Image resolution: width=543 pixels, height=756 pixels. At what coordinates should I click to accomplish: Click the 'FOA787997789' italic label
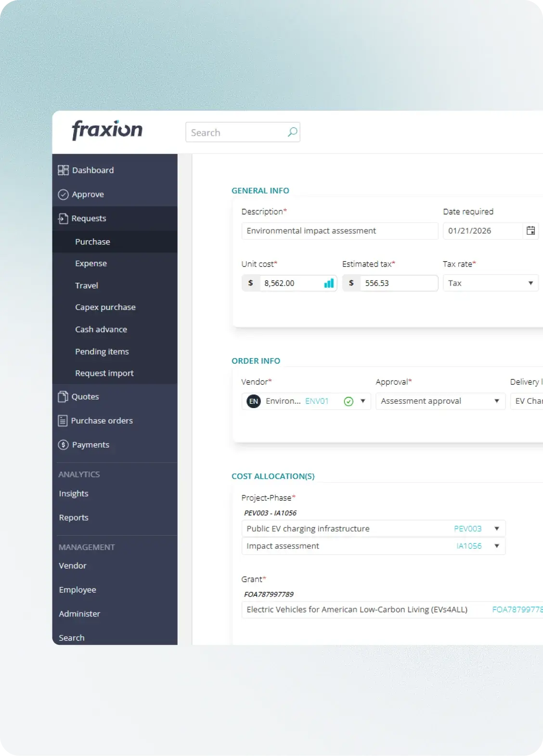(x=269, y=594)
